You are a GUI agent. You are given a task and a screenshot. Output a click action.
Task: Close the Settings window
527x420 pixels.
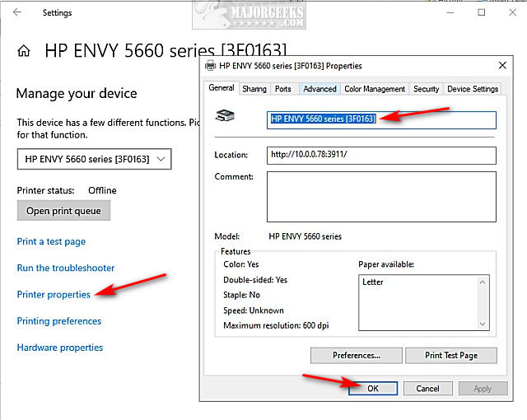click(x=512, y=12)
